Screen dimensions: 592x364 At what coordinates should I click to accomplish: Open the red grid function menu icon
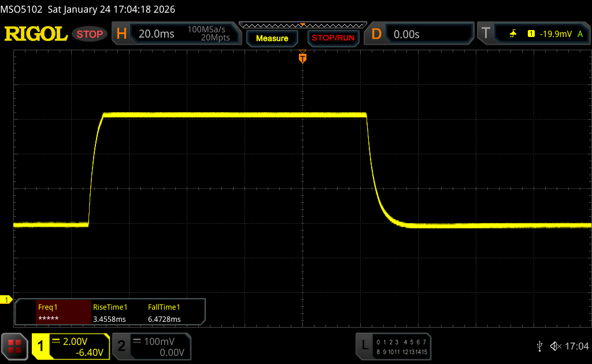14,346
